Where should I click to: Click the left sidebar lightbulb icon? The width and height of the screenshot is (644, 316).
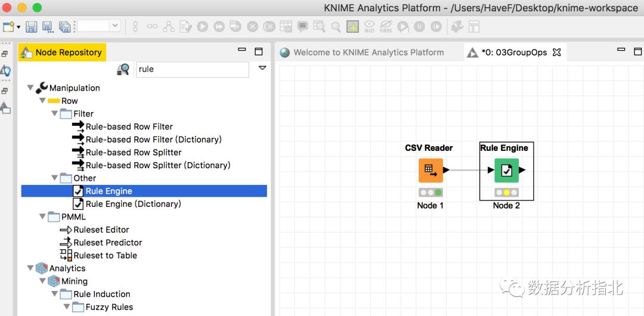tap(5, 71)
